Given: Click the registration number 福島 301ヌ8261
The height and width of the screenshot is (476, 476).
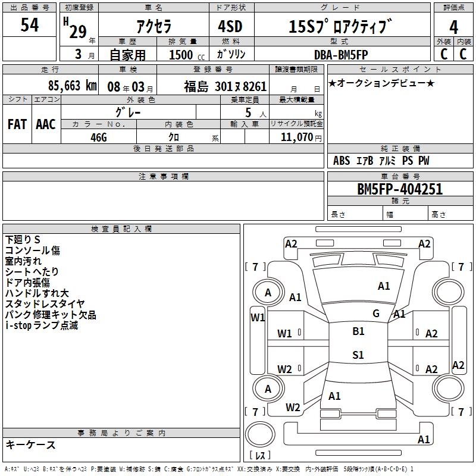Looking at the screenshot, I should coord(224,87).
